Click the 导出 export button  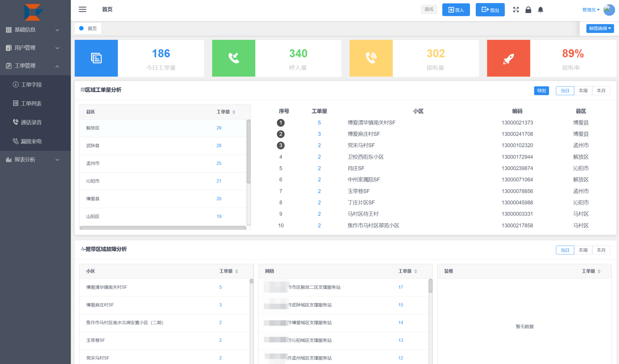tap(541, 91)
